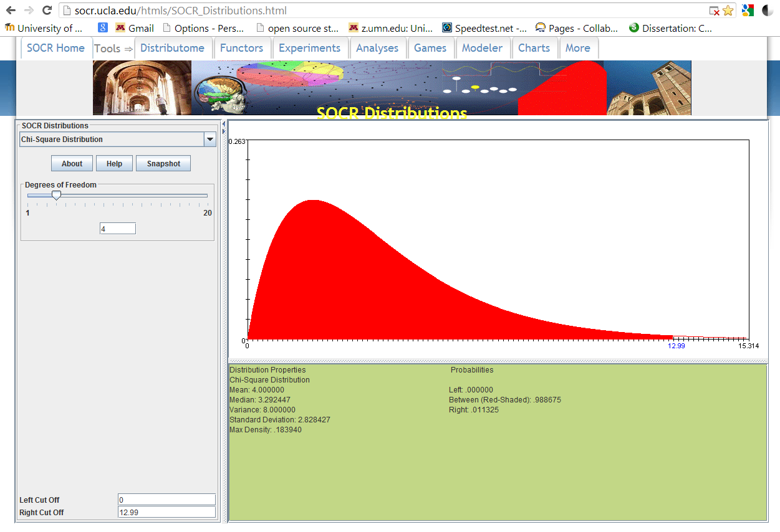The height and width of the screenshot is (532, 780).
Task: Go to the Charts tab
Action: tap(534, 48)
